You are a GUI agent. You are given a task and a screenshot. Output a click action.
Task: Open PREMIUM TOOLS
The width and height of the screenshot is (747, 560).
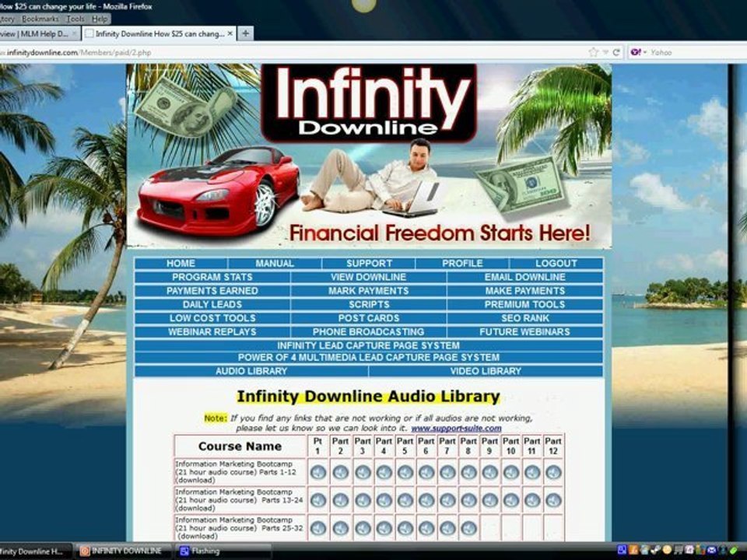(x=525, y=305)
